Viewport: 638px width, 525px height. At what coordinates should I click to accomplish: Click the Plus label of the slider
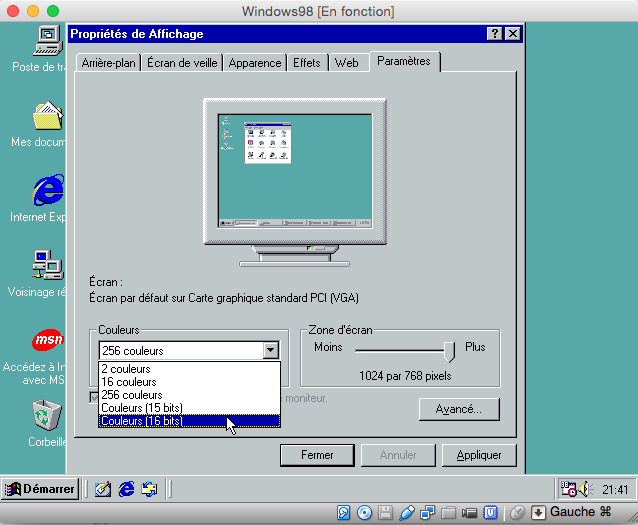pos(475,347)
